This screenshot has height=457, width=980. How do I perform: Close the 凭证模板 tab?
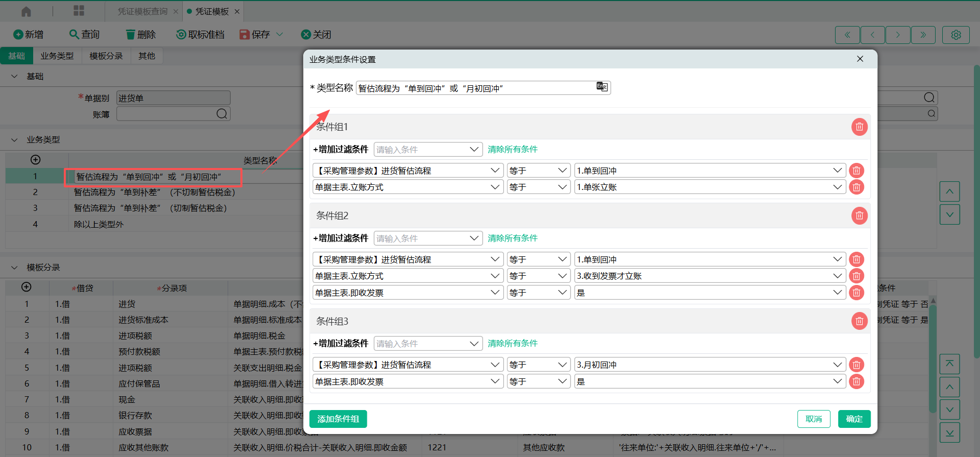[x=237, y=11]
